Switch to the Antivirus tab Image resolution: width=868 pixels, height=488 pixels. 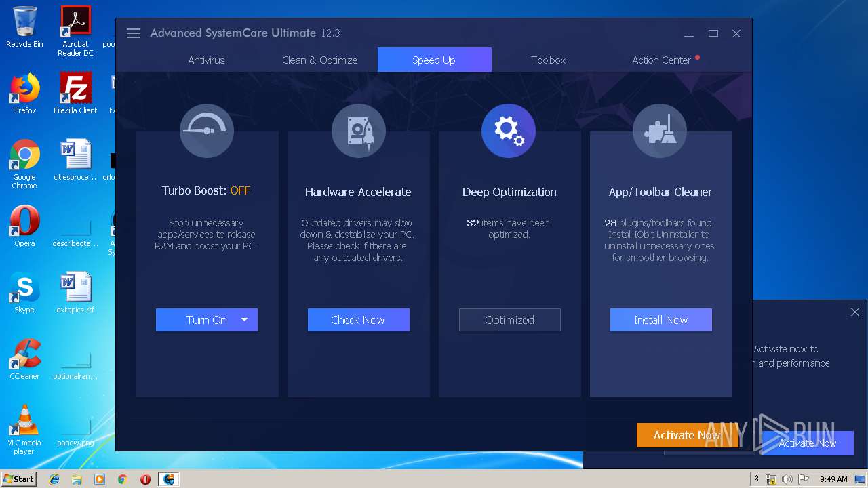pyautogui.click(x=206, y=60)
